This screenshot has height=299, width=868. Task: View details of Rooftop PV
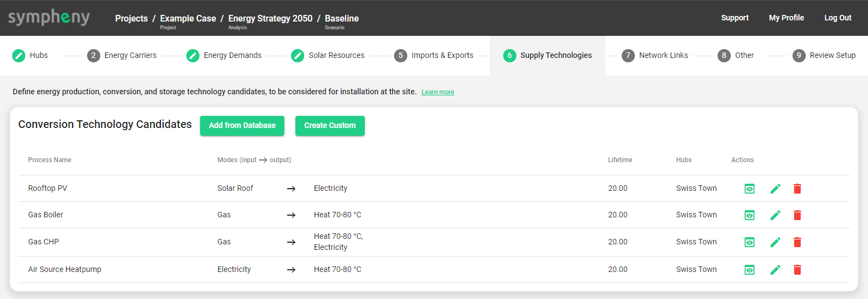750,189
